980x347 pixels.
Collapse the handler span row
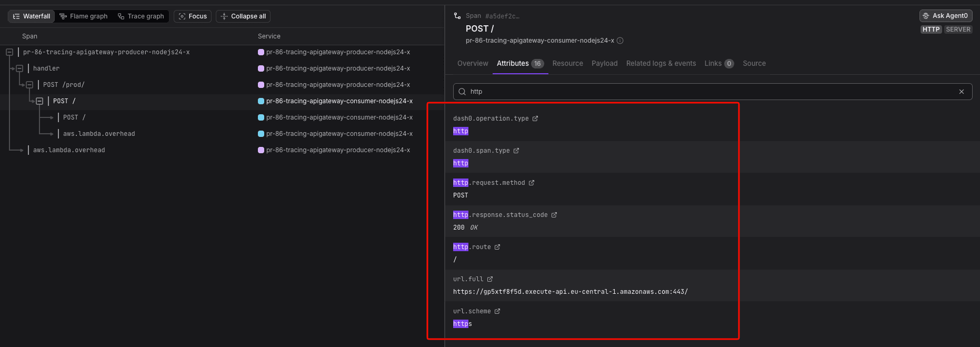[x=19, y=68]
